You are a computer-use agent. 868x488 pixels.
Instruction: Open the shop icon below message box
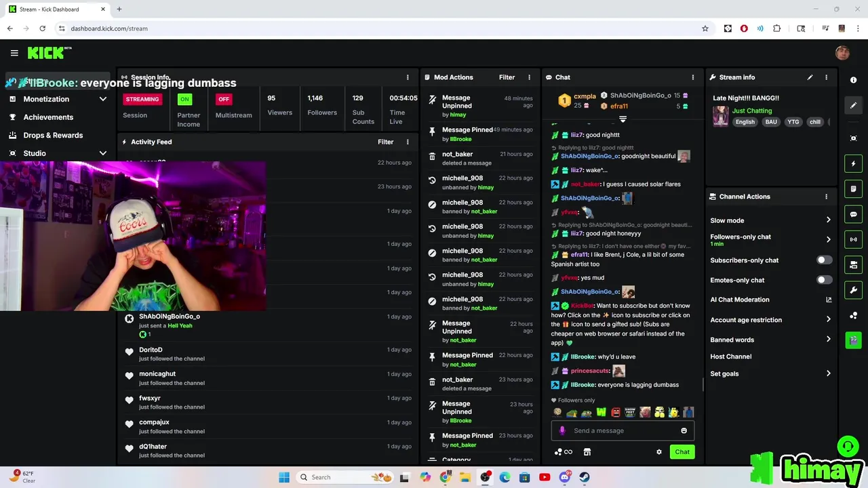pos(587,452)
